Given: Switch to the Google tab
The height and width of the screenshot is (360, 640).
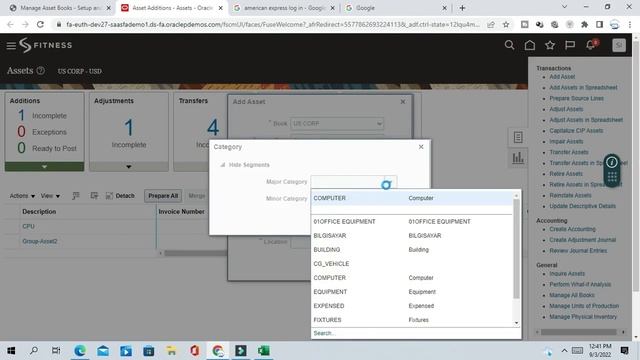Looking at the screenshot, I should 395,8.
